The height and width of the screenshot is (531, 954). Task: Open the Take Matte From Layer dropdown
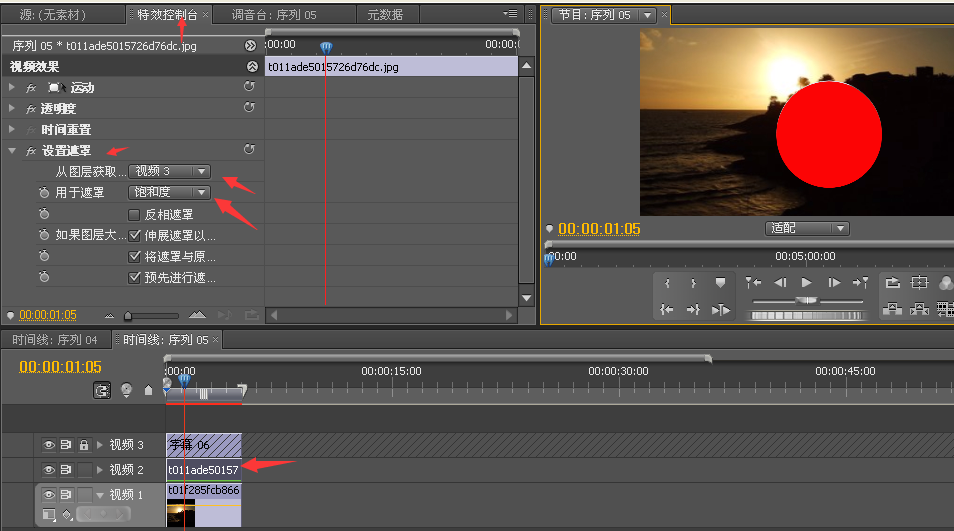(x=169, y=172)
